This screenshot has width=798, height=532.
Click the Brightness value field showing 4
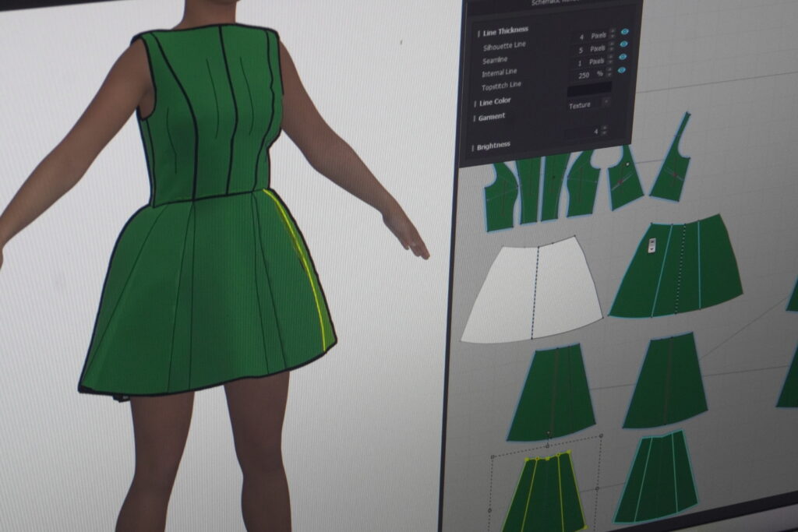coord(581,131)
